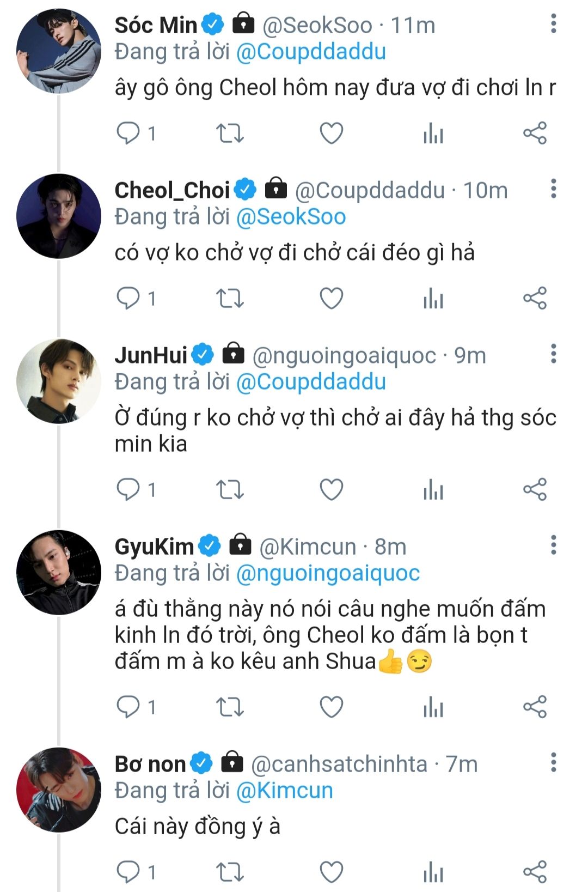Viewport: 588px width, 892px height.
Task: Open GyuKim's profile name
Action: pyautogui.click(x=154, y=547)
